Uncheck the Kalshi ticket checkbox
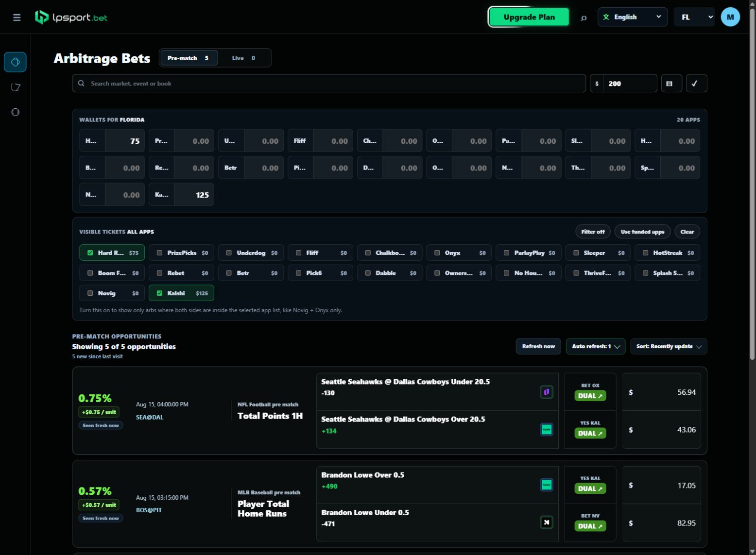 (159, 293)
